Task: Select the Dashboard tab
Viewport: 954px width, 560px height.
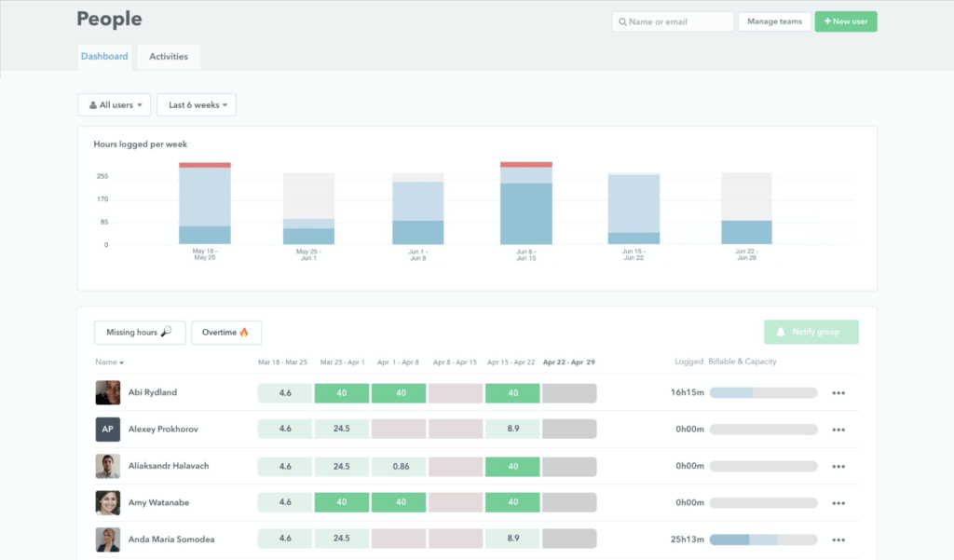Action: [x=104, y=56]
